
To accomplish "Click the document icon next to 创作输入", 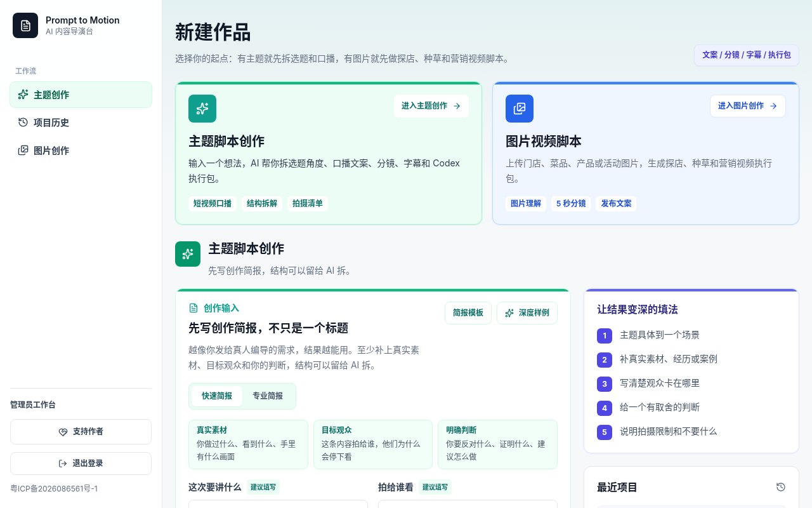I will click(x=193, y=308).
